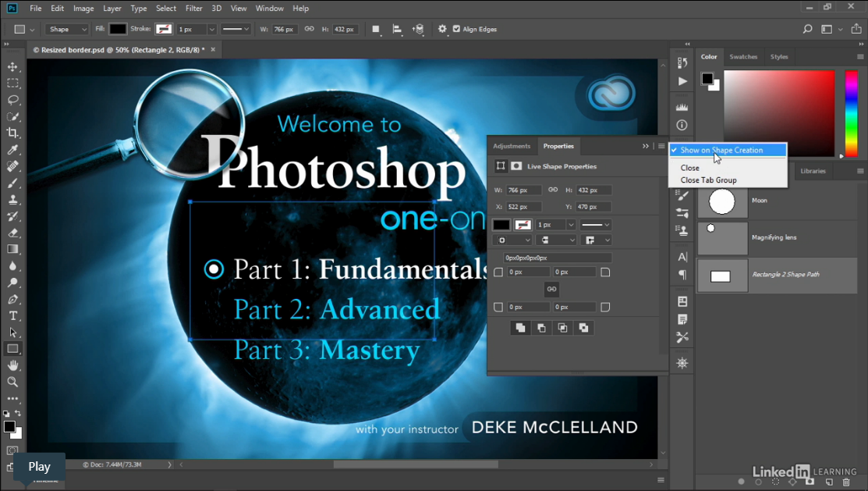The height and width of the screenshot is (491, 868).
Task: Toggle corner radius link in Properties
Action: pos(551,290)
